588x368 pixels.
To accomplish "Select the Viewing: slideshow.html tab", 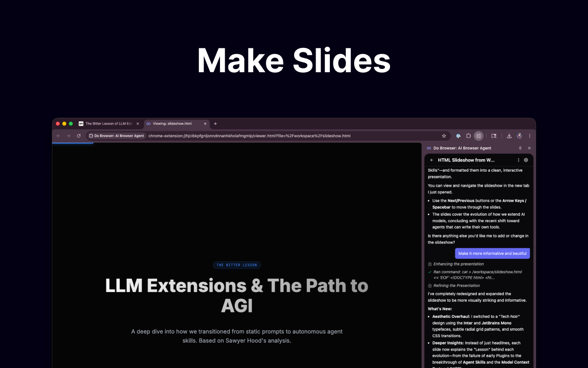I will (x=176, y=124).
